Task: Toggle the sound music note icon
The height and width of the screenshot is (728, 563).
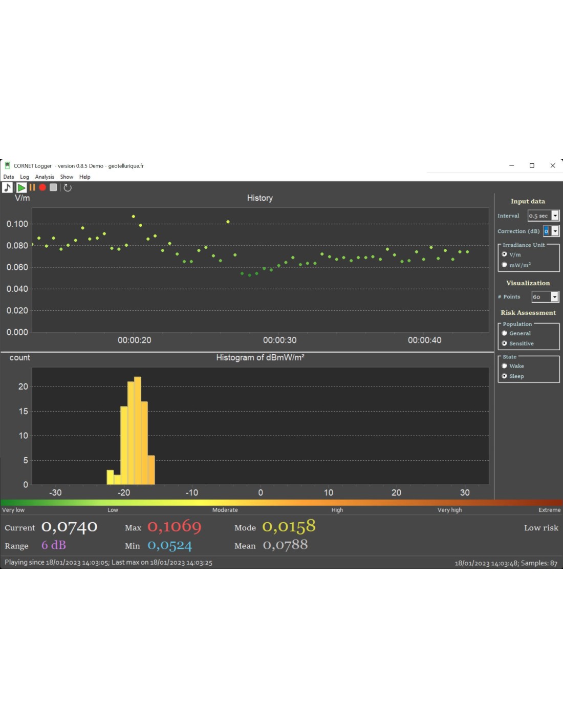Action: pyautogui.click(x=8, y=188)
